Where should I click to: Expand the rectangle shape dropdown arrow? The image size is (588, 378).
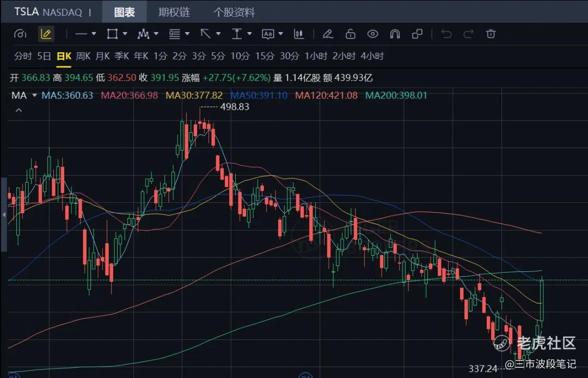click(125, 34)
